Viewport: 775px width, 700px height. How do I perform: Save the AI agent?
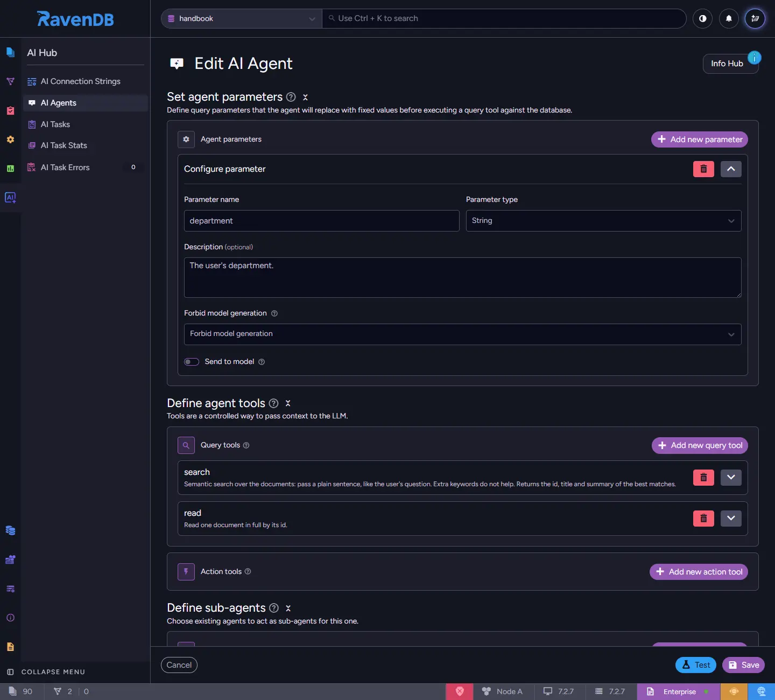[743, 665]
